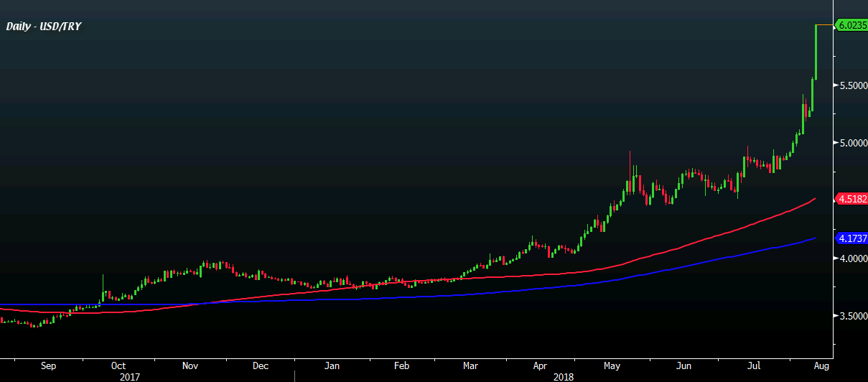
Task: Click the 4.0000 price axis label
Action: pyautogui.click(x=853, y=258)
